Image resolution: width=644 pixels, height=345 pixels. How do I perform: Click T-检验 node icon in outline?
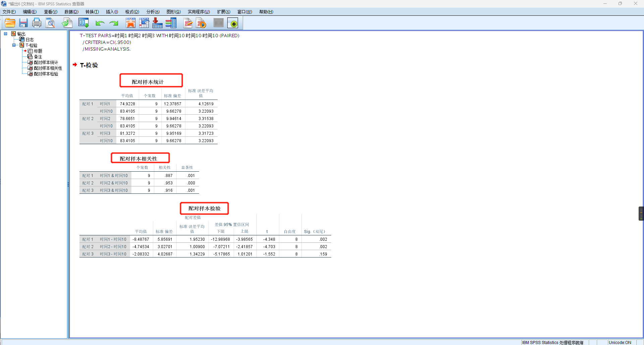point(22,45)
